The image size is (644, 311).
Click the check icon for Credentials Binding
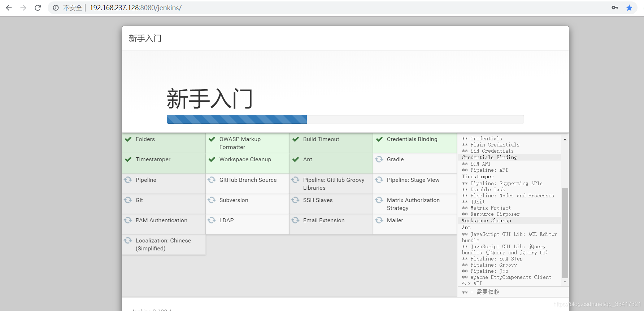379,139
